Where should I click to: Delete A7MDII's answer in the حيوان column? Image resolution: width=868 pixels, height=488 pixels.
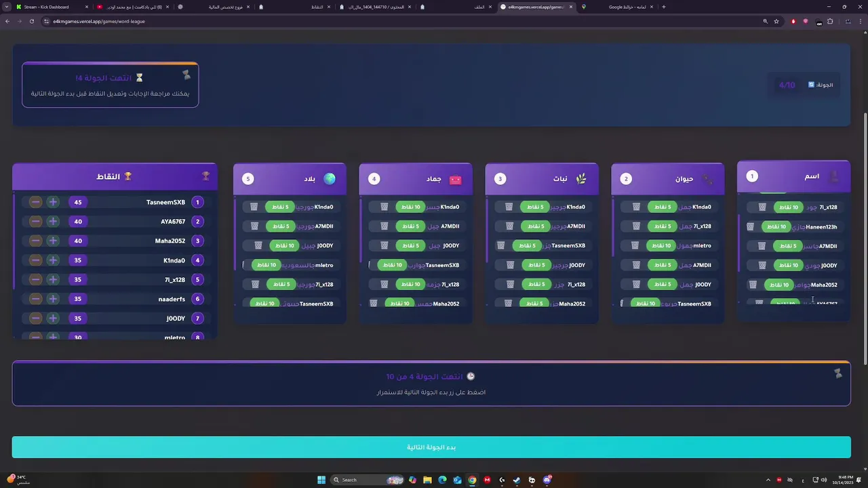click(636, 265)
